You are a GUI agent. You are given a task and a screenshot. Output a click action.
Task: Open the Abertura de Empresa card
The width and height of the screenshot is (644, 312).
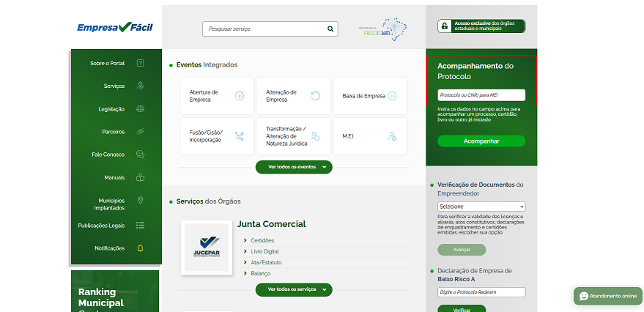point(218,96)
